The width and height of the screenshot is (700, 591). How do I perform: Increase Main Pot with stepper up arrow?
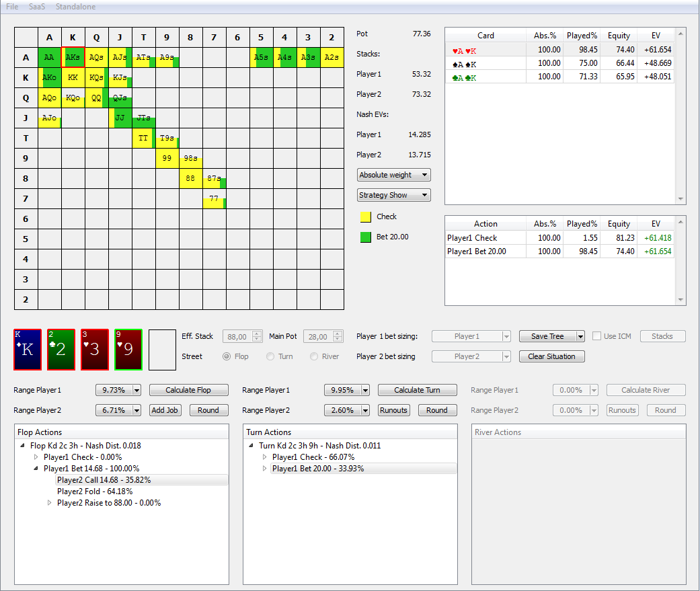[x=338, y=333]
